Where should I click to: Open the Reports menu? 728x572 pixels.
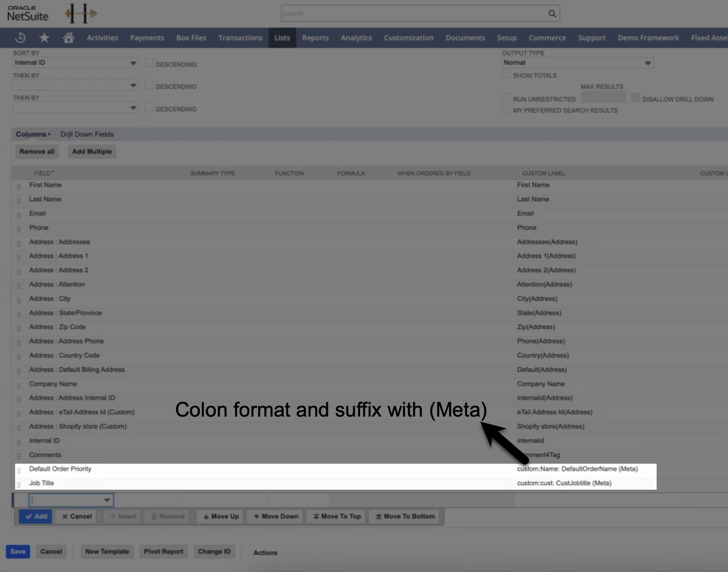coord(315,38)
